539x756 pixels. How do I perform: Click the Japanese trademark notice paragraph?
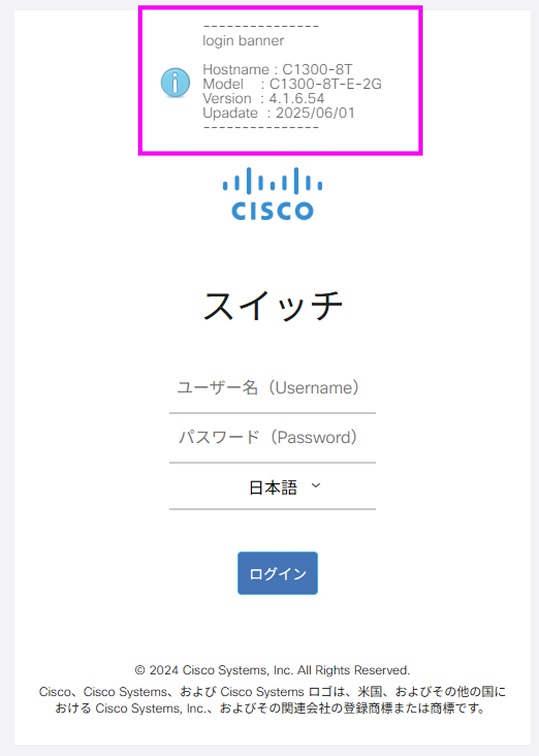[272, 700]
